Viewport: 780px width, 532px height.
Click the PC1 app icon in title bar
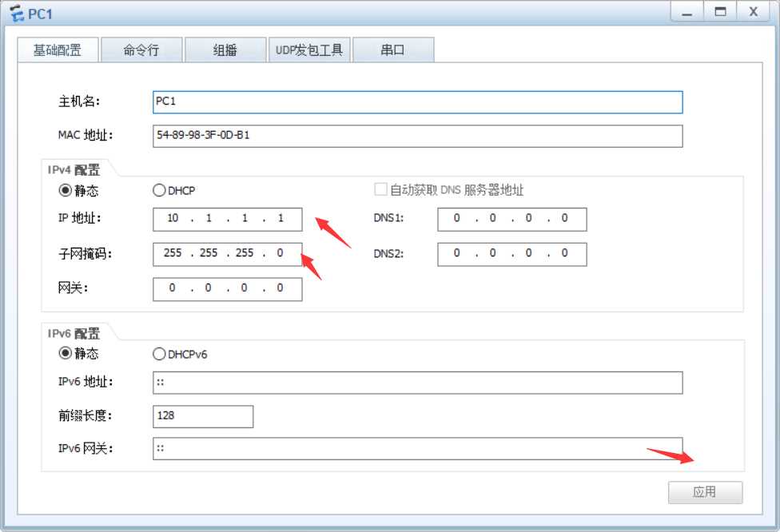(17, 14)
